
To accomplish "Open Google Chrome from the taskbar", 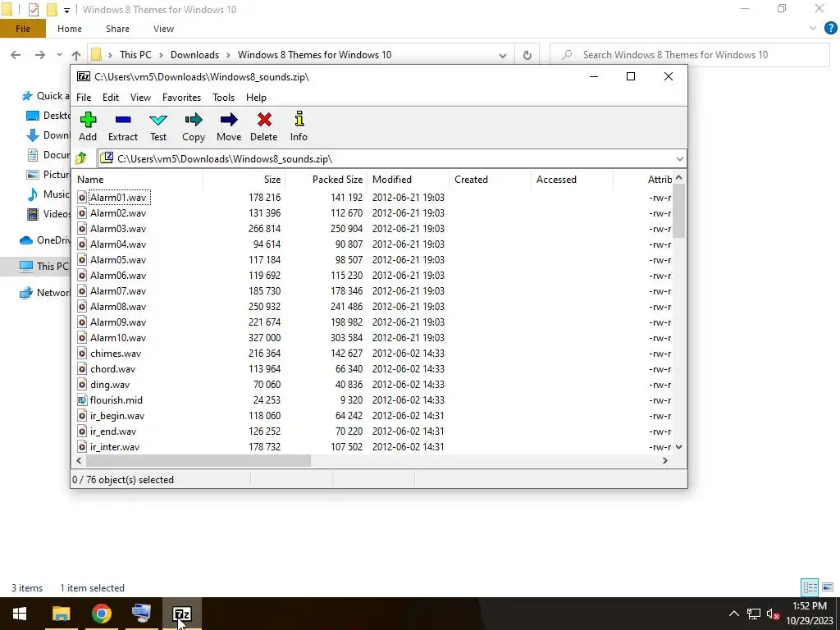I will coord(101,614).
